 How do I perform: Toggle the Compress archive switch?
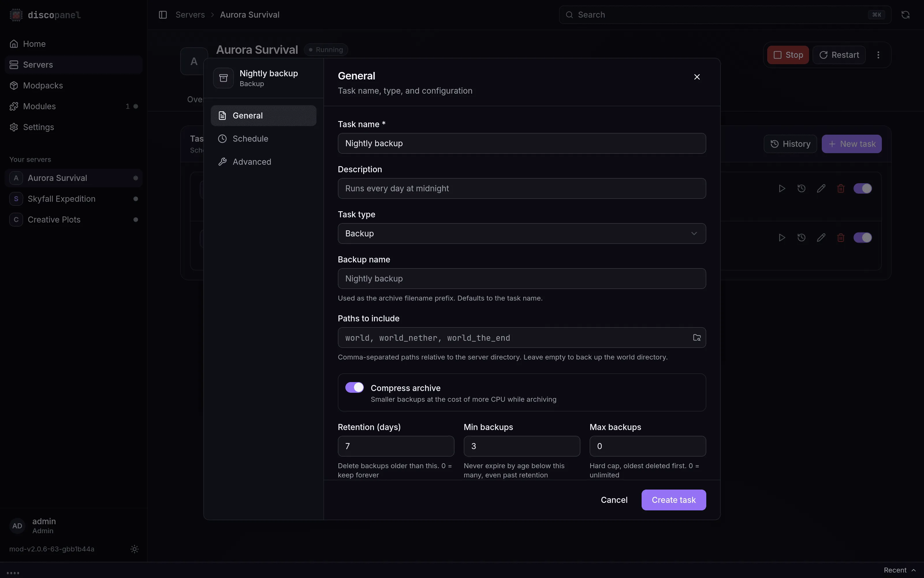point(354,388)
